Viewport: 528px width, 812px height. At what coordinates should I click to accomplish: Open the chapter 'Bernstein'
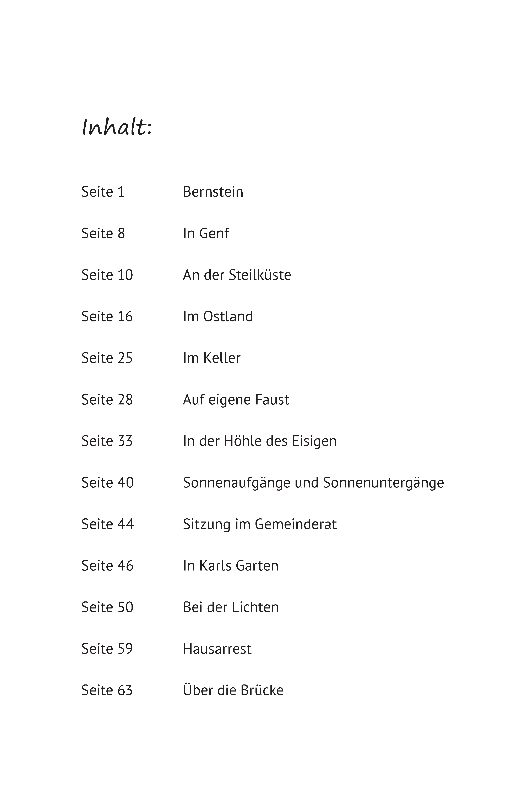(213, 192)
